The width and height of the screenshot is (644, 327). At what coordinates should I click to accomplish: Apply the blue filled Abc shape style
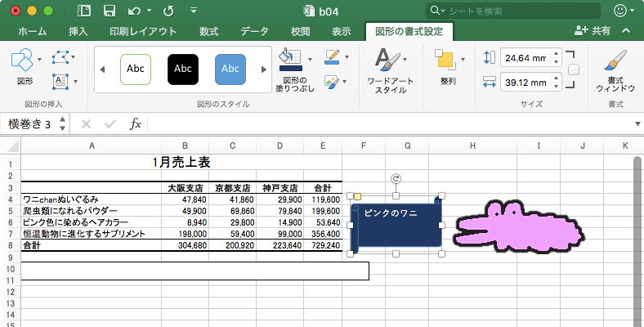pyautogui.click(x=230, y=69)
